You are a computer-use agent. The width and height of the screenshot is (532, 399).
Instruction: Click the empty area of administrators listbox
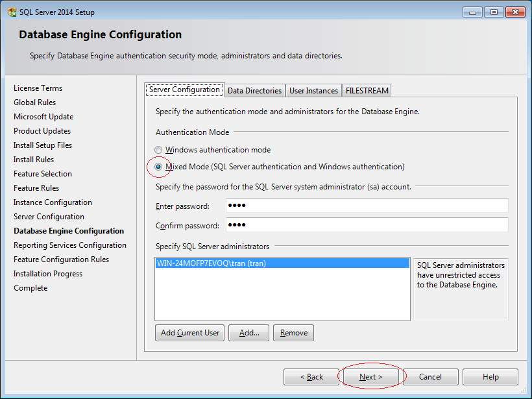coord(282,294)
